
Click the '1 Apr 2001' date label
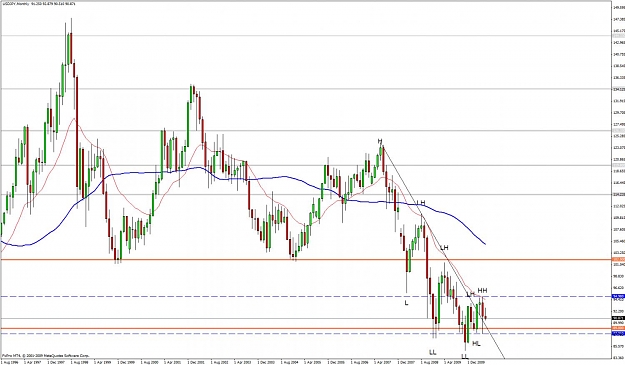click(172, 363)
